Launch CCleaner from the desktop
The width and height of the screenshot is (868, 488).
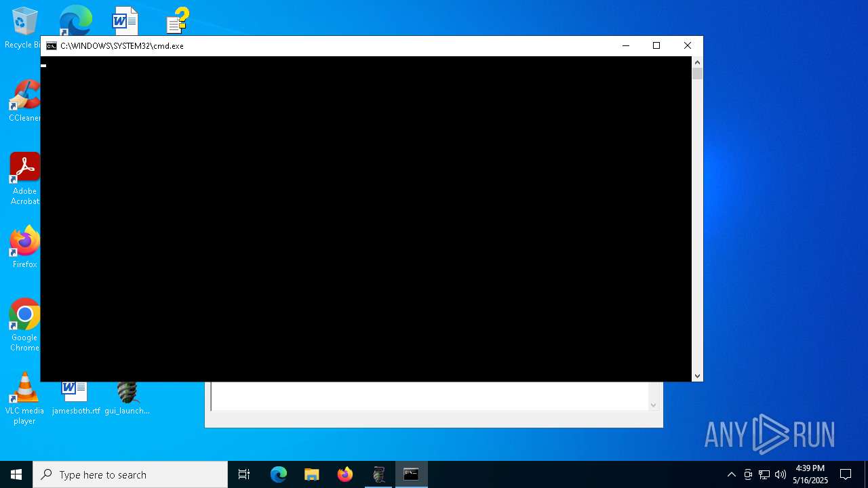pyautogui.click(x=24, y=100)
